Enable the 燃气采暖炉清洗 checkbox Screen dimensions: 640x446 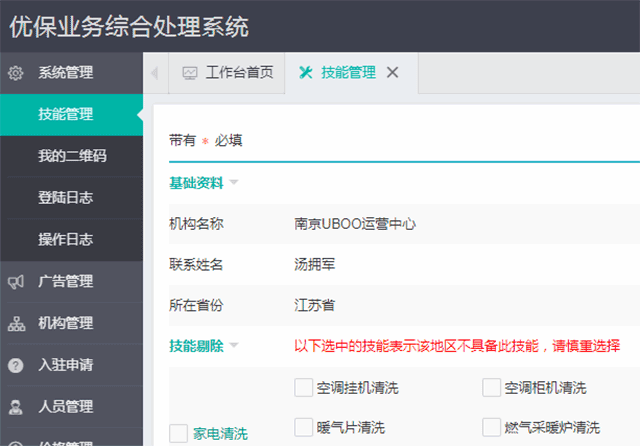tap(491, 427)
